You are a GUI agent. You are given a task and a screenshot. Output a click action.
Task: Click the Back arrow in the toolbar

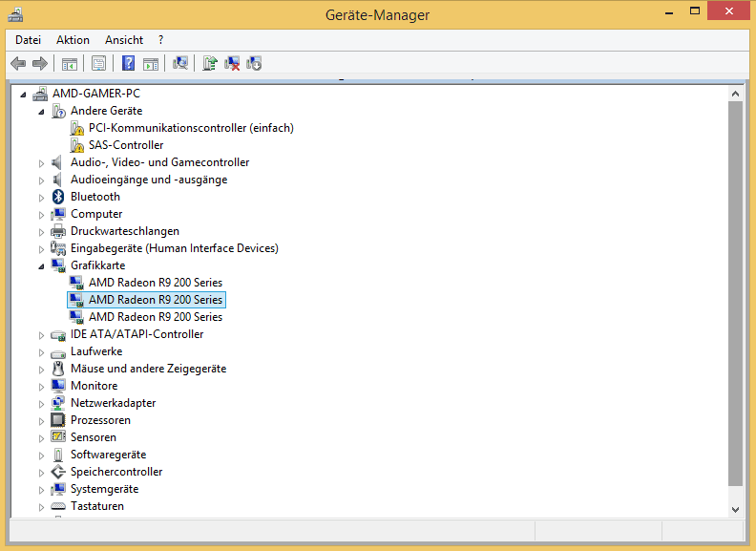point(18,63)
